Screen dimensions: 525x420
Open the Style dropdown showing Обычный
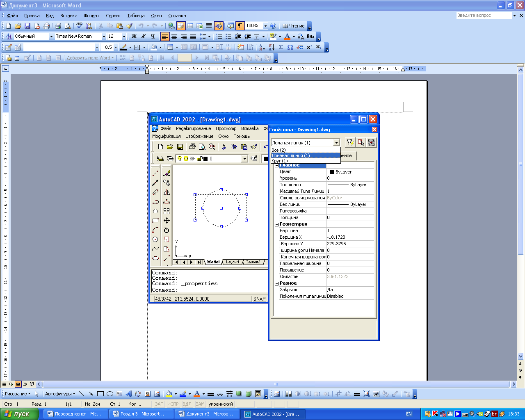click(x=52, y=37)
